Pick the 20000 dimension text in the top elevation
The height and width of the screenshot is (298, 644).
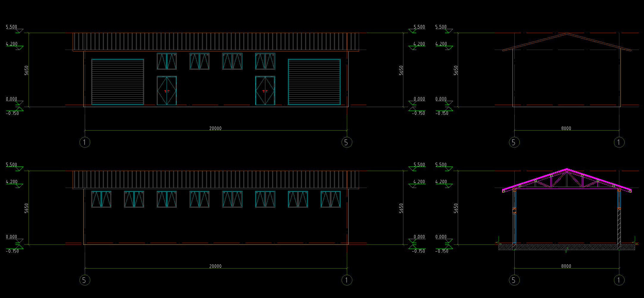[215, 128]
